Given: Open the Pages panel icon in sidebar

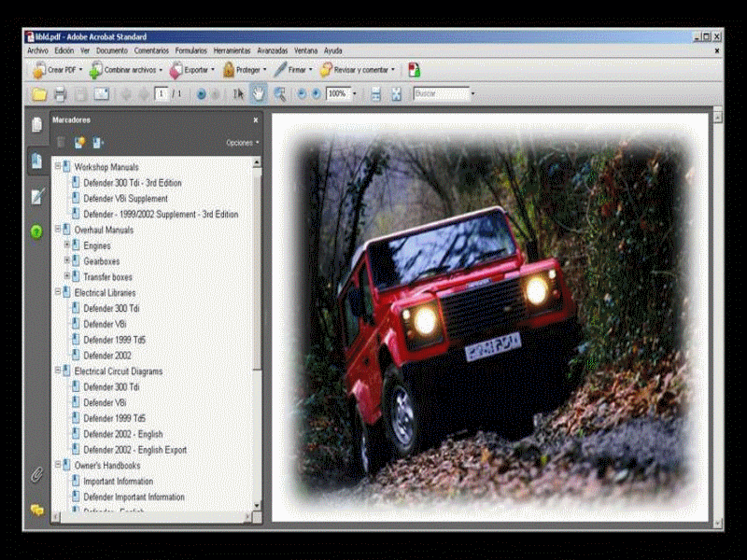Looking at the screenshot, I should [x=36, y=124].
